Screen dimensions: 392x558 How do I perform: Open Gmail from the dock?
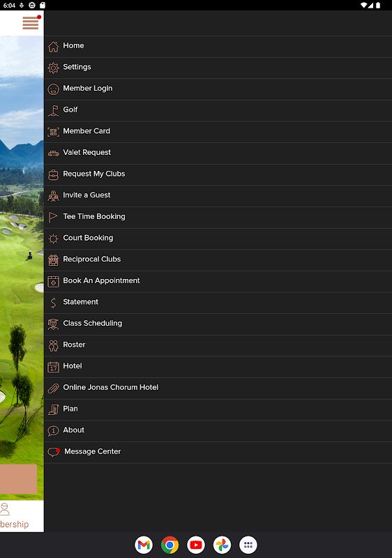[x=144, y=545]
